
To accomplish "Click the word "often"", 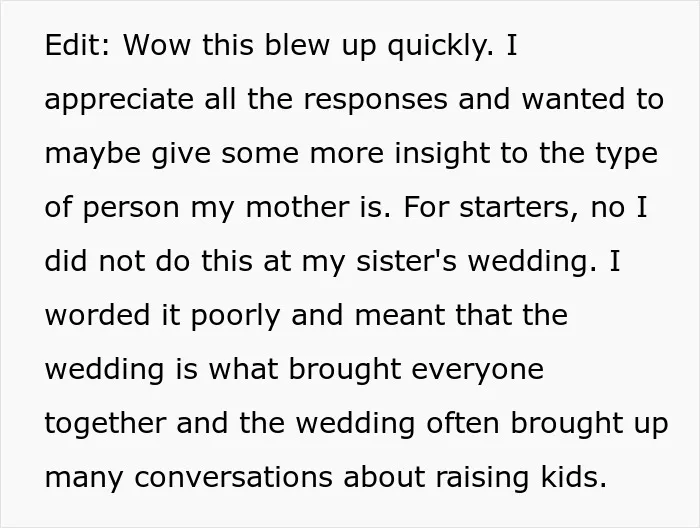I will coord(462,423).
